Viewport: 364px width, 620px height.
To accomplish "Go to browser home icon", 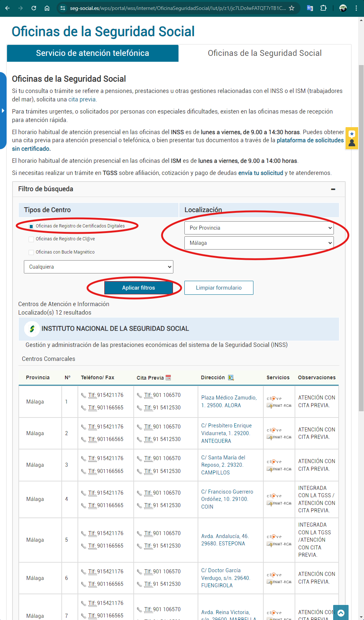I will point(47,8).
